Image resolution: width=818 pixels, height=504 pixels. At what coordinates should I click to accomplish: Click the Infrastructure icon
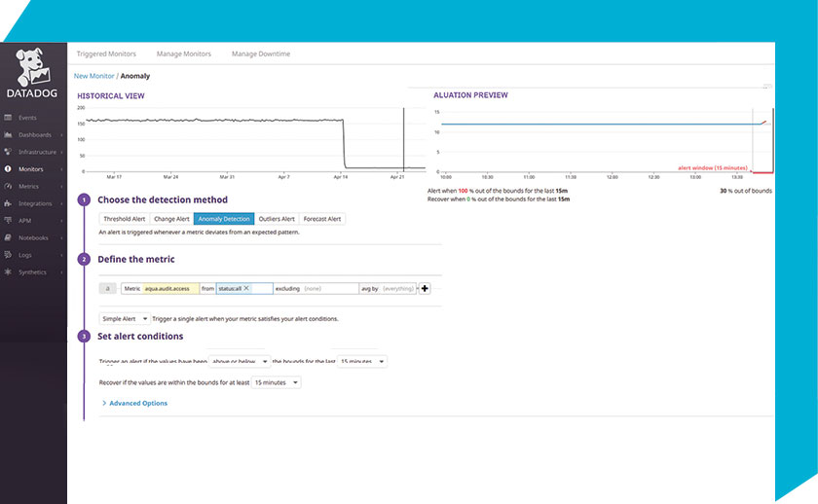(x=8, y=152)
